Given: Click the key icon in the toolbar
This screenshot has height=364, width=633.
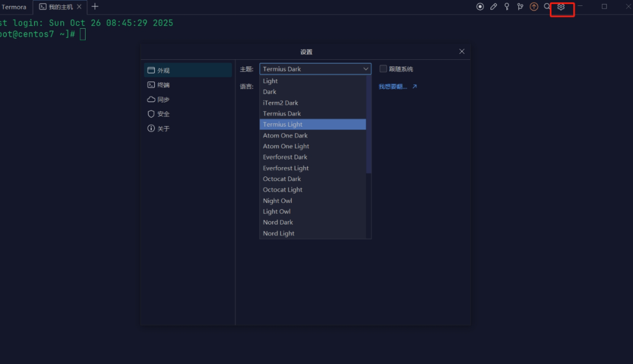Looking at the screenshot, I should click(x=506, y=6).
